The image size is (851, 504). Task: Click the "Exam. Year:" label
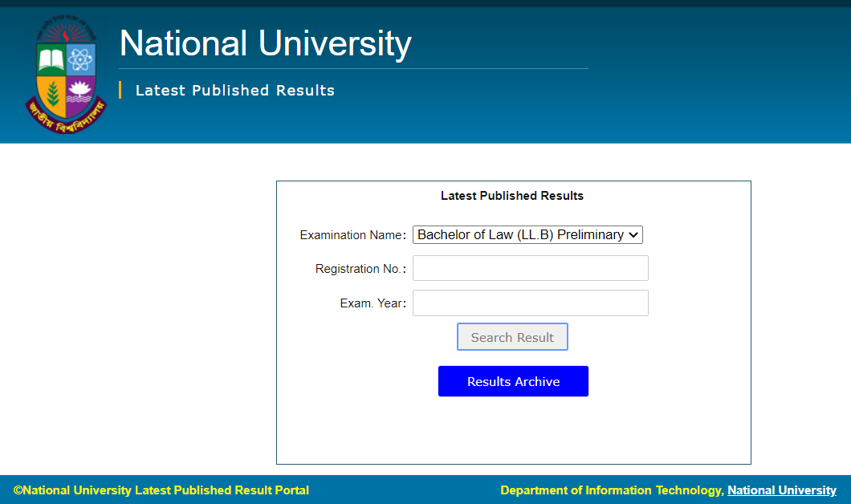373,303
